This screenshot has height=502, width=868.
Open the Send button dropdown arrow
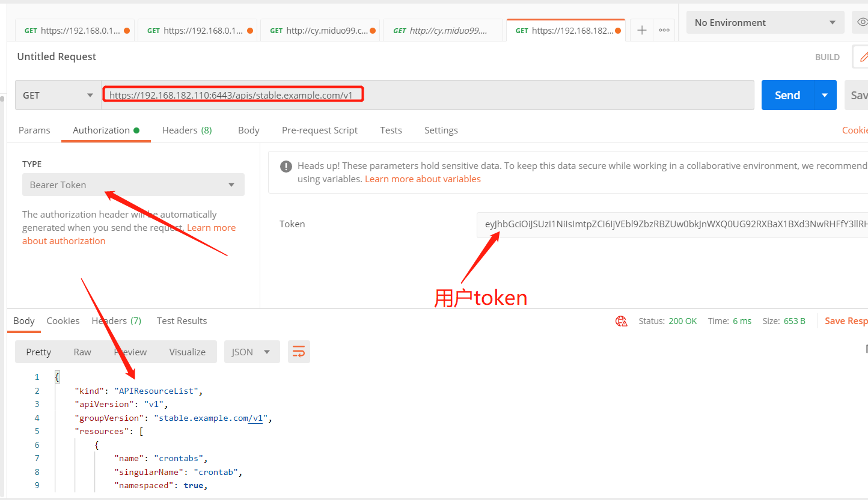pos(825,95)
